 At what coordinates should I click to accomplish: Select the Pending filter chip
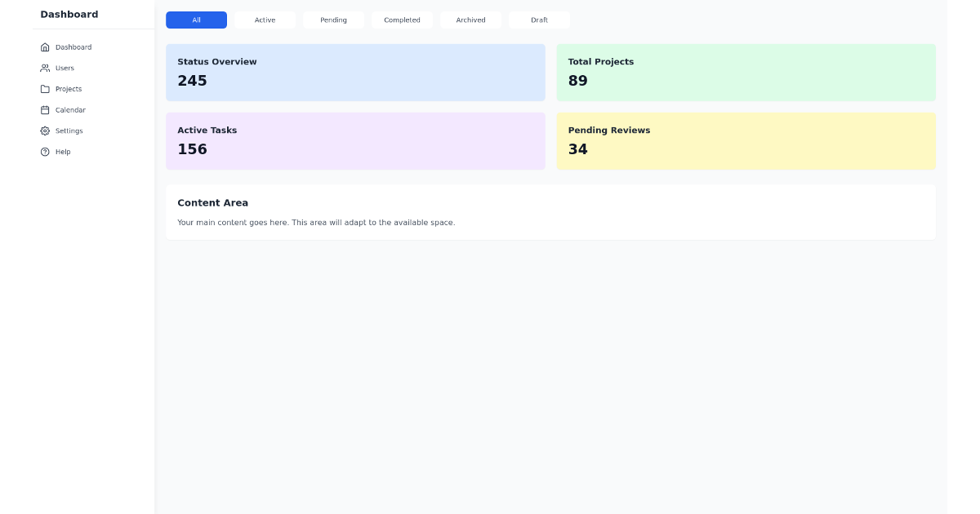point(333,20)
